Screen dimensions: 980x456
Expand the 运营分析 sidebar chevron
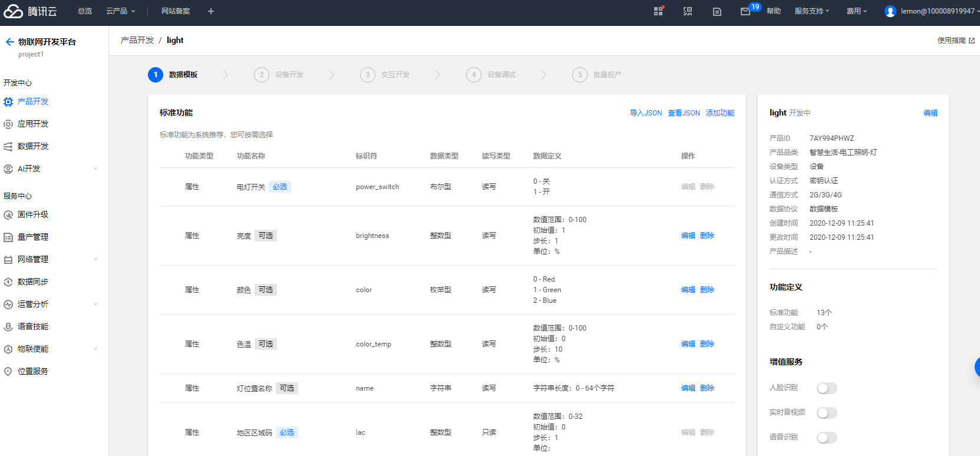tap(95, 305)
